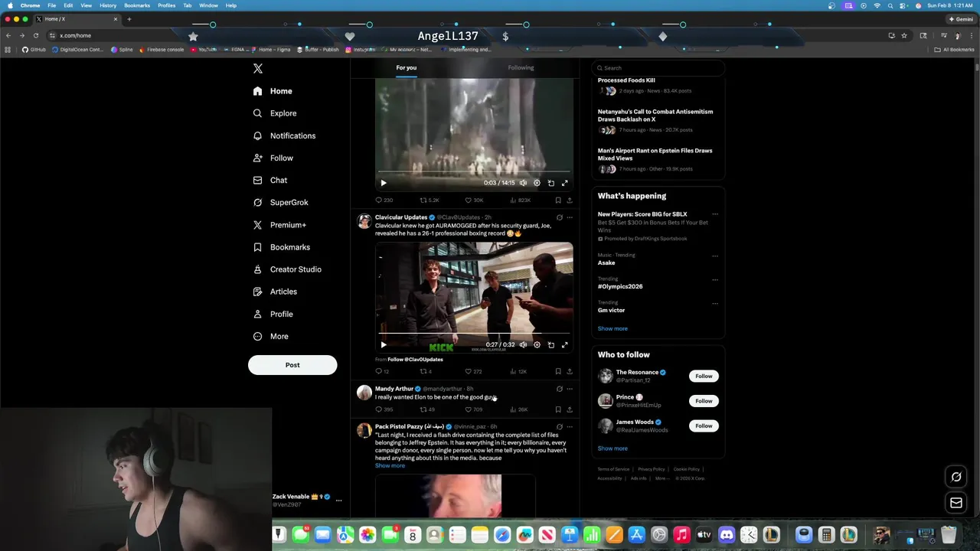980x551 pixels.
Task: Mute the 0:27 / 0:32 video
Action: pyautogui.click(x=523, y=344)
